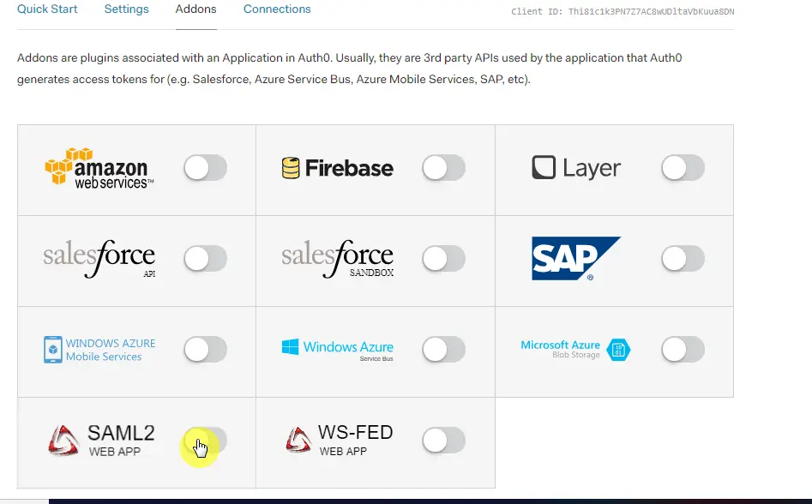Click the Salesforce API logo
This screenshot has width=812, height=504.
(99, 258)
